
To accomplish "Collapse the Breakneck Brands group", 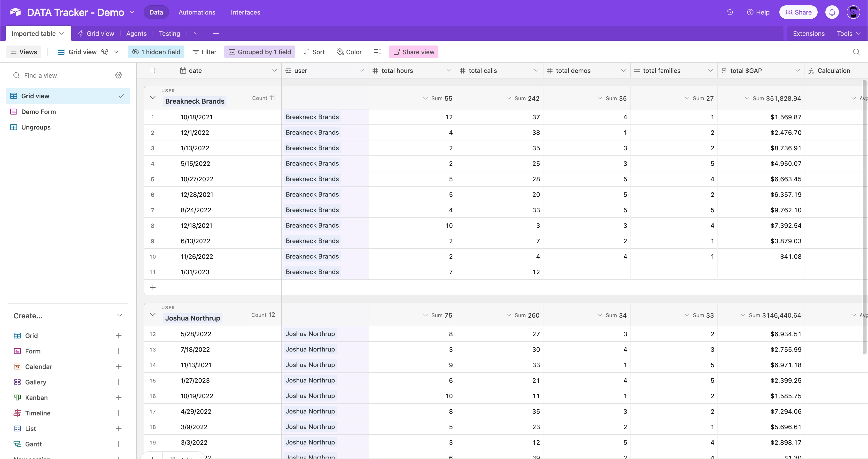I will pos(153,98).
